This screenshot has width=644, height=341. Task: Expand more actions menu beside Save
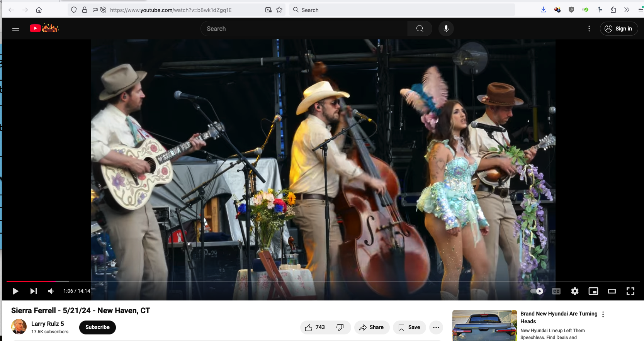[436, 327]
